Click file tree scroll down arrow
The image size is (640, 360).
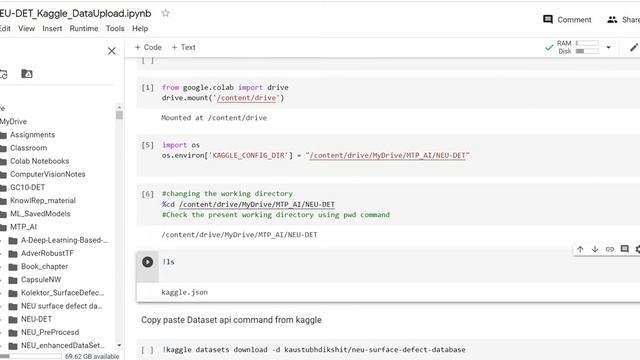pyautogui.click(x=119, y=345)
